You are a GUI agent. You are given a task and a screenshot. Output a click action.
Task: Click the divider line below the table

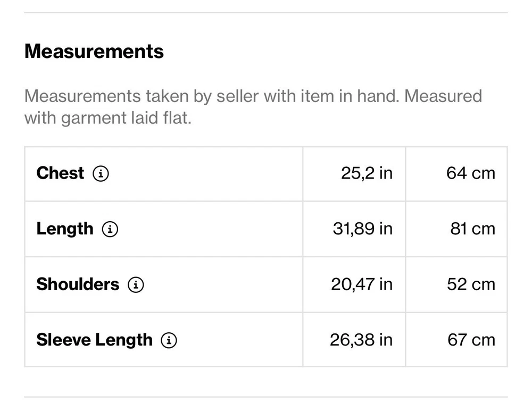(x=266, y=397)
